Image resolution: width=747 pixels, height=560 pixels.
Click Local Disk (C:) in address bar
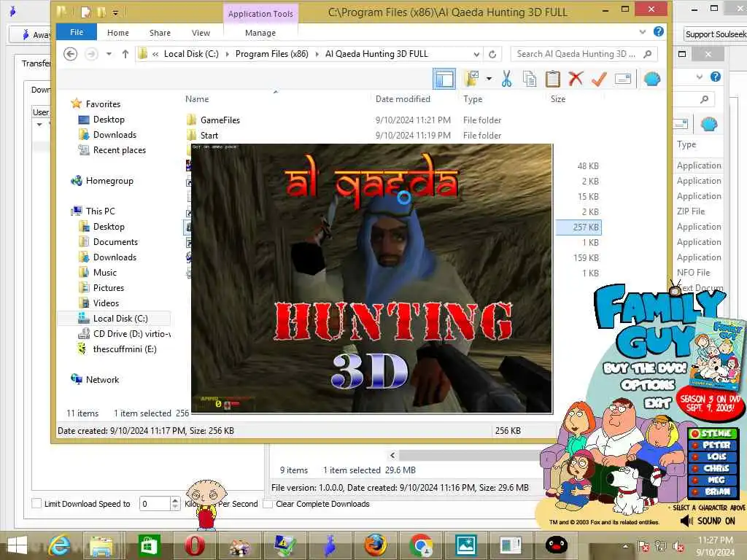[191, 54]
